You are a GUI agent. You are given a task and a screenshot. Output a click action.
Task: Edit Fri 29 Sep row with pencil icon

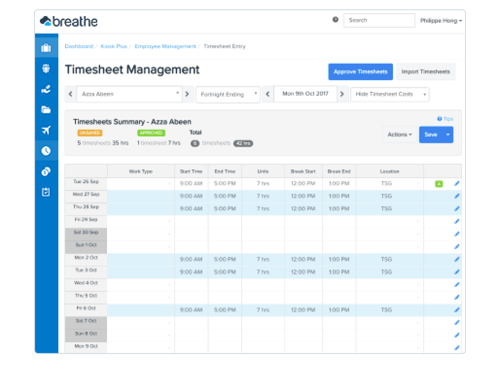[x=457, y=221]
